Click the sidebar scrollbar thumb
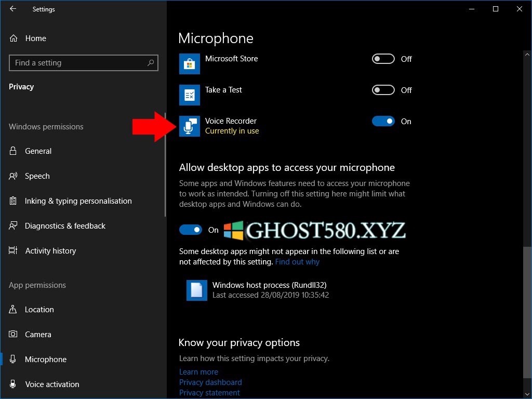The width and height of the screenshot is (532, 399). pyautogui.click(x=165, y=165)
